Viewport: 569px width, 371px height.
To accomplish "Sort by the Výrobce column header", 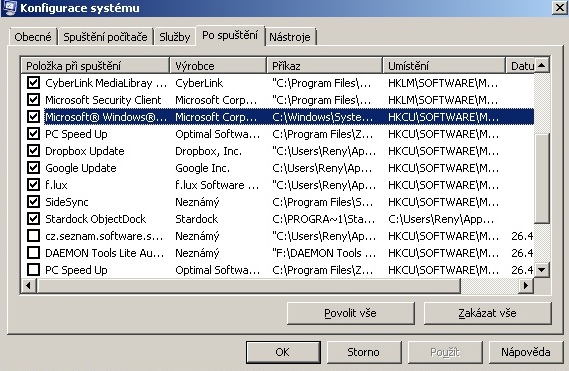I will point(218,66).
